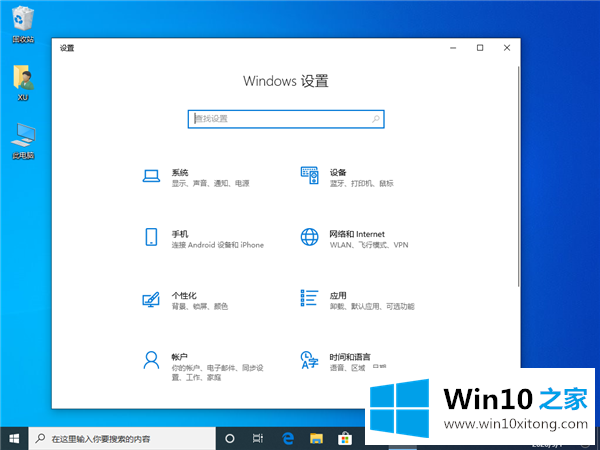The image size is (600, 450).
Task: Click the Windows 设置 page title
Action: tap(286, 81)
